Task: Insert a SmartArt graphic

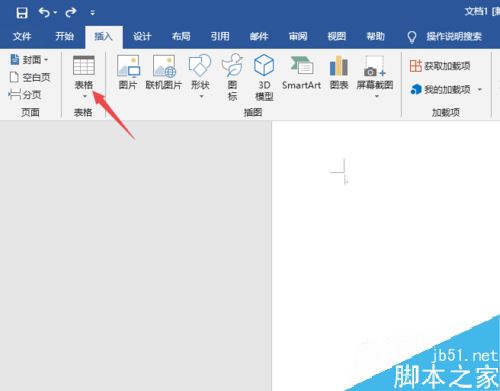Action: [x=301, y=72]
